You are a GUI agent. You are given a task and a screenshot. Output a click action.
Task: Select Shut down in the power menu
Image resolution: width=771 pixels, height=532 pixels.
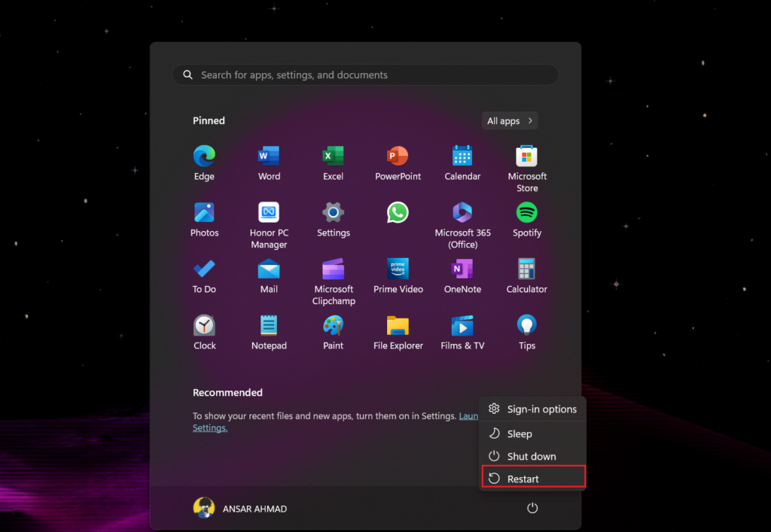click(532, 456)
